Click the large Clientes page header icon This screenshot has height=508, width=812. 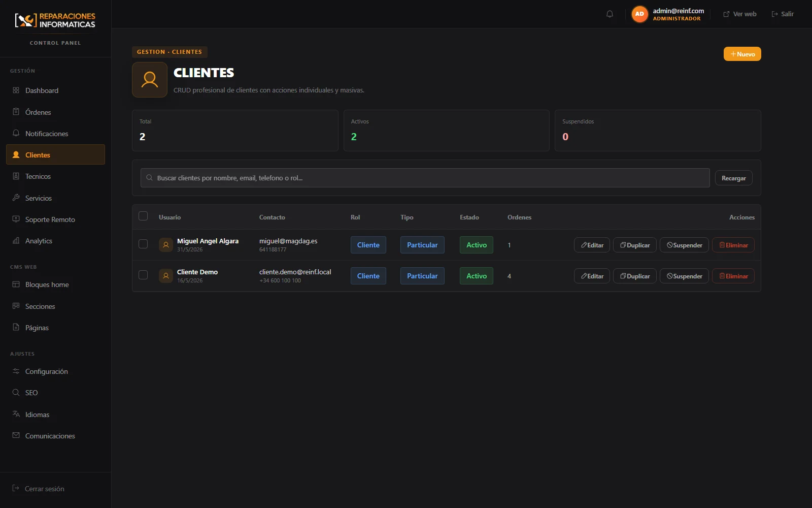[150, 80]
